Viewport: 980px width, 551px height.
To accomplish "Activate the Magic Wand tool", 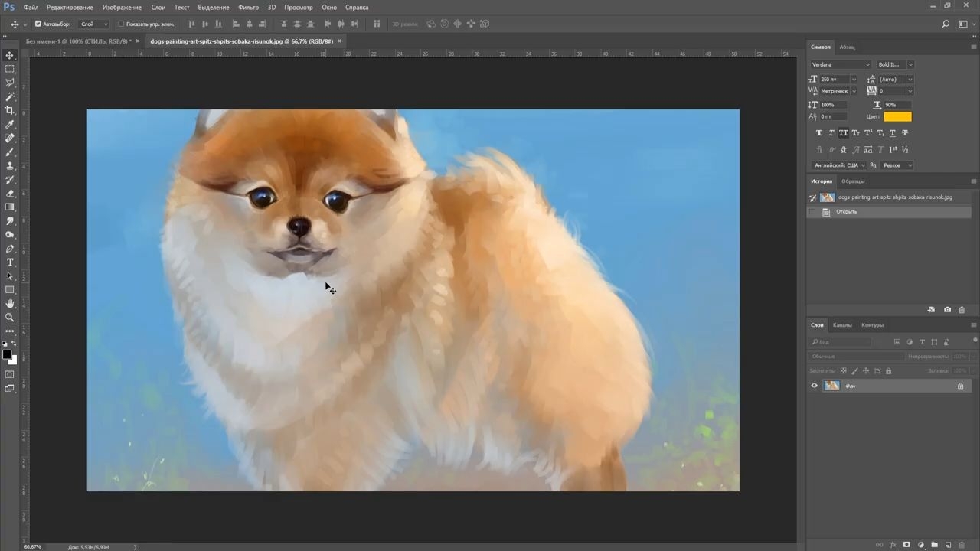I will tap(10, 96).
